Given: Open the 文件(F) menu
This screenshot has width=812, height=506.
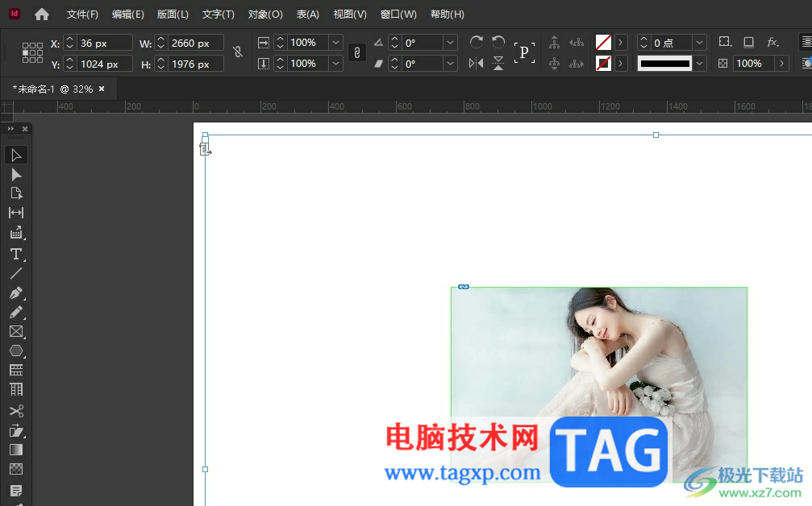Looking at the screenshot, I should (x=82, y=15).
